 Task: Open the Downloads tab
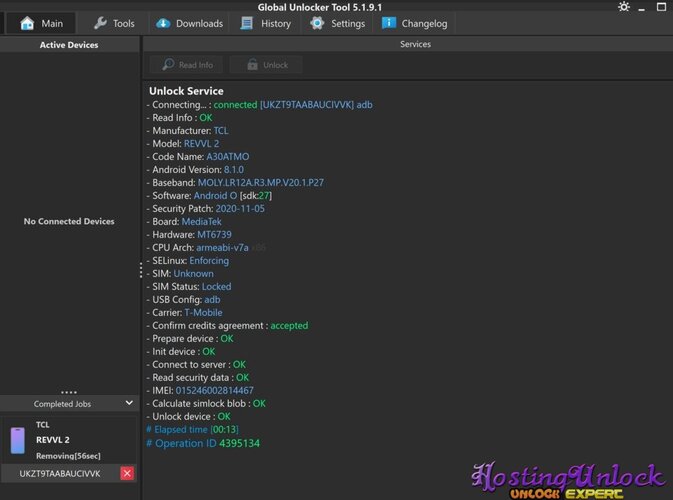(x=189, y=23)
